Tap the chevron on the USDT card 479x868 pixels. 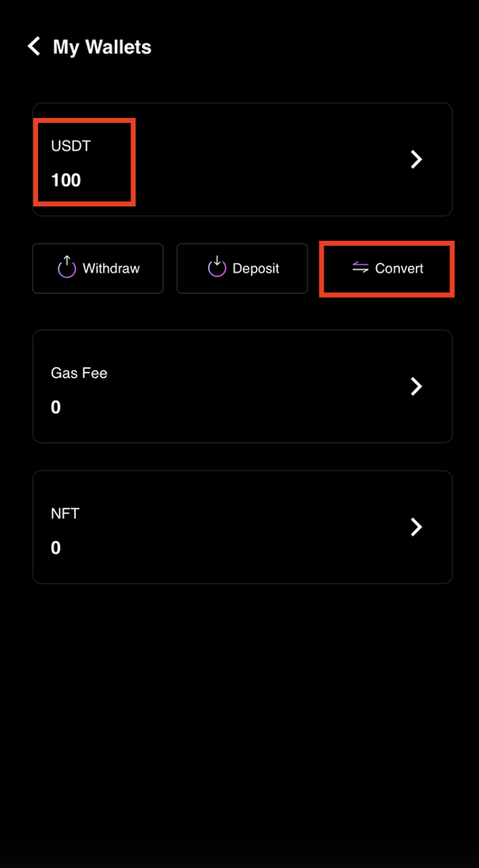coord(416,159)
